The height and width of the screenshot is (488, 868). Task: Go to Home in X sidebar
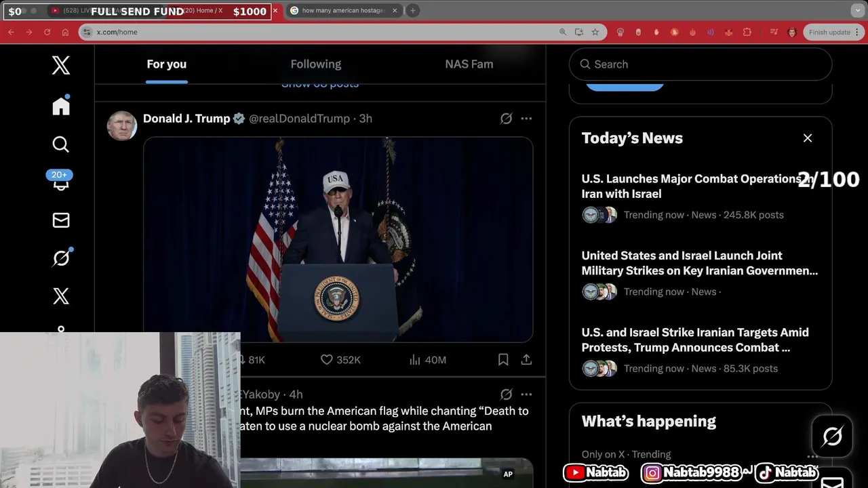tap(61, 106)
